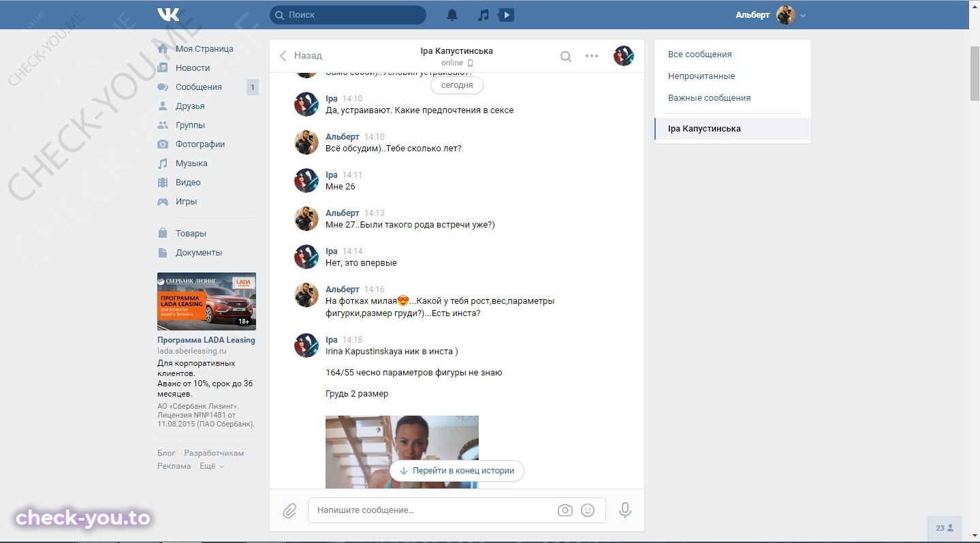Open Видео in the sidebar

pyautogui.click(x=188, y=183)
